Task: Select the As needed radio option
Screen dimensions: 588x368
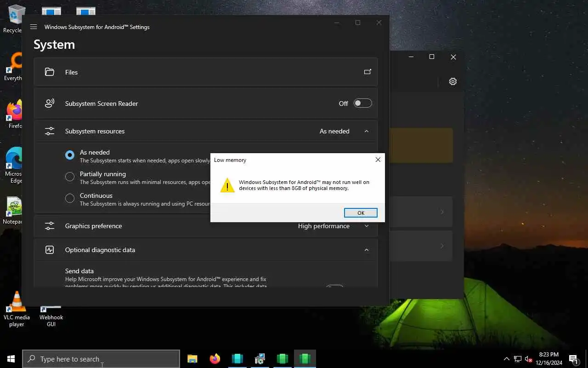Action: tap(70, 155)
